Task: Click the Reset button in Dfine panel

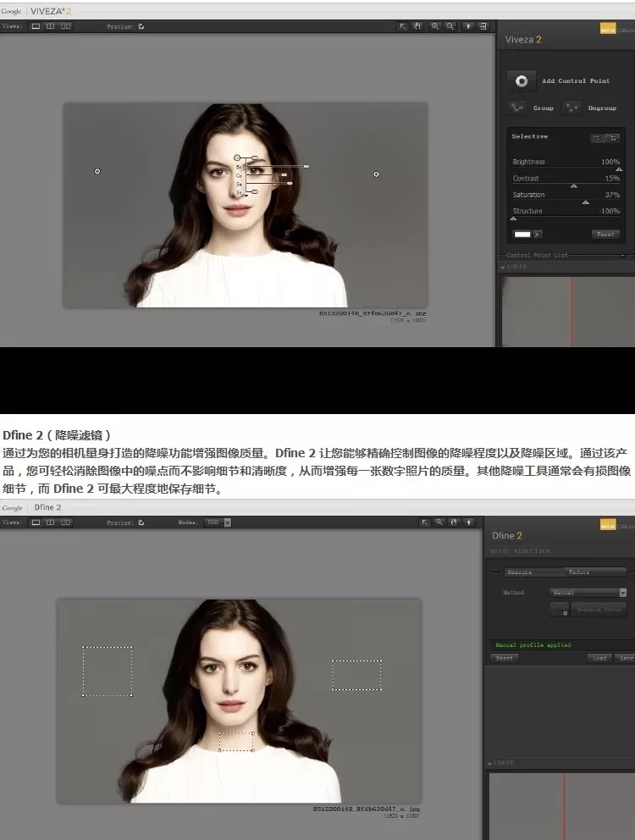Action: click(505, 658)
